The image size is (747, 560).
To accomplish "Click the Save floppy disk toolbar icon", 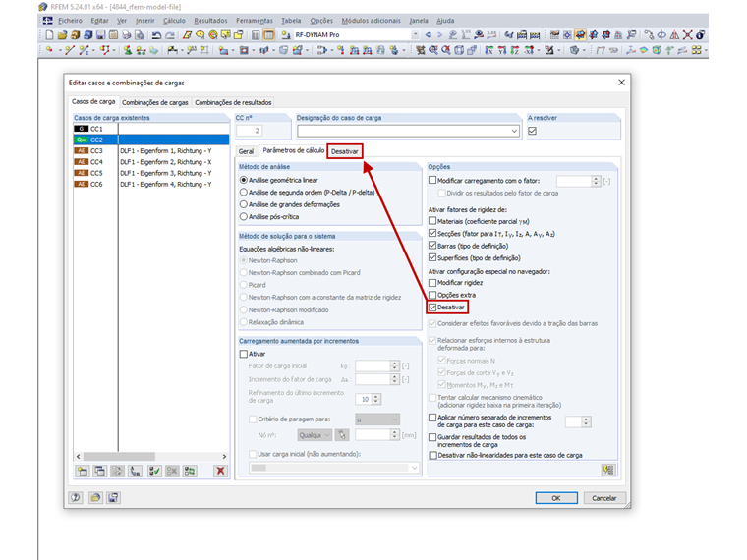I will click(100, 34).
